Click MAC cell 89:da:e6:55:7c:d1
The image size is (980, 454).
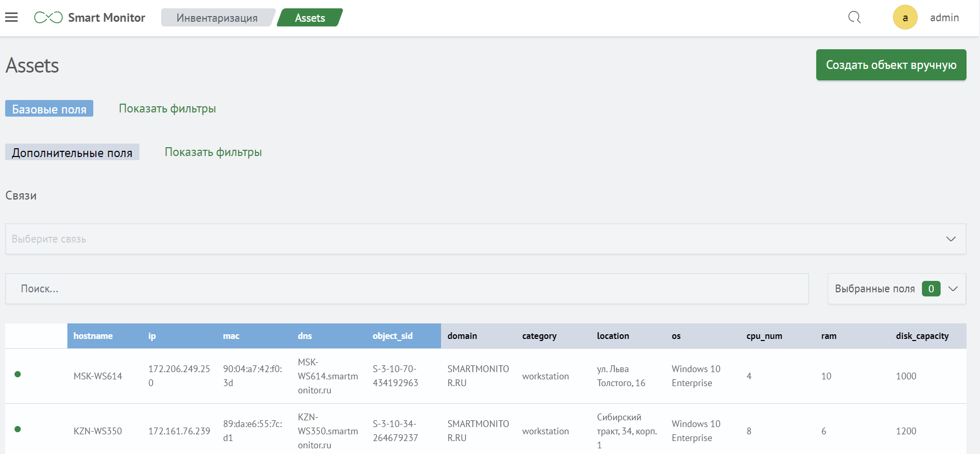pyautogui.click(x=253, y=431)
